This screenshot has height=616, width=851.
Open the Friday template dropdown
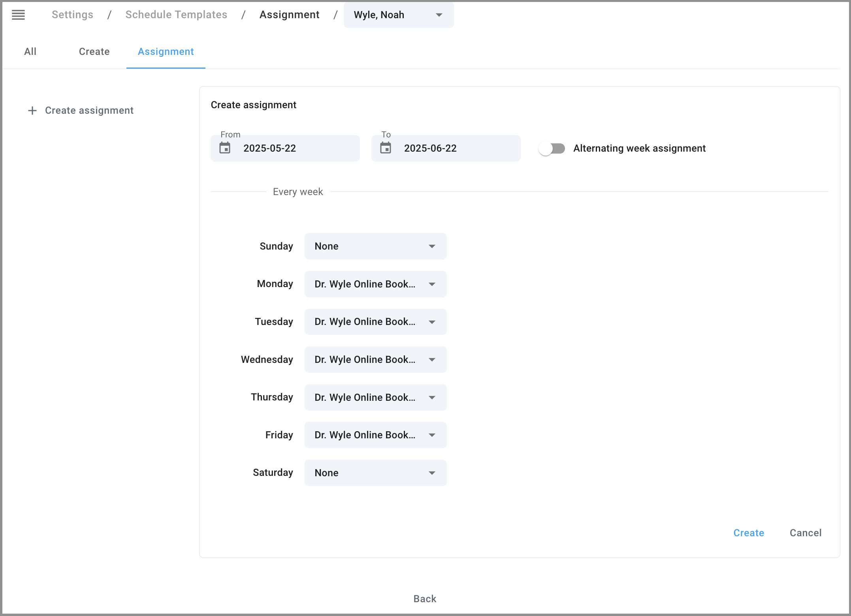tap(375, 435)
